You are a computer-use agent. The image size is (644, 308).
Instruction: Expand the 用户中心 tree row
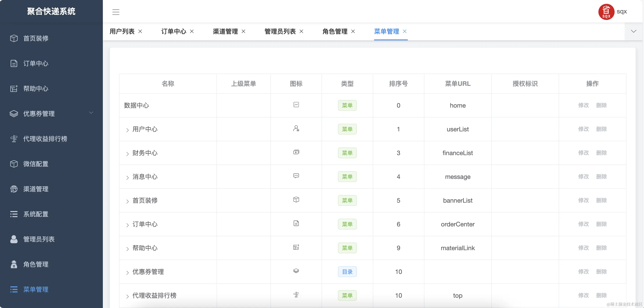coord(127,130)
